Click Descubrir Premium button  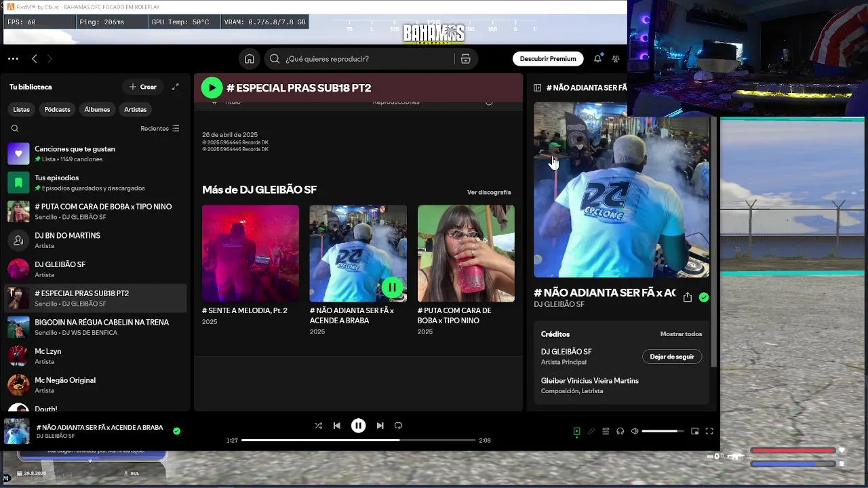(x=548, y=59)
